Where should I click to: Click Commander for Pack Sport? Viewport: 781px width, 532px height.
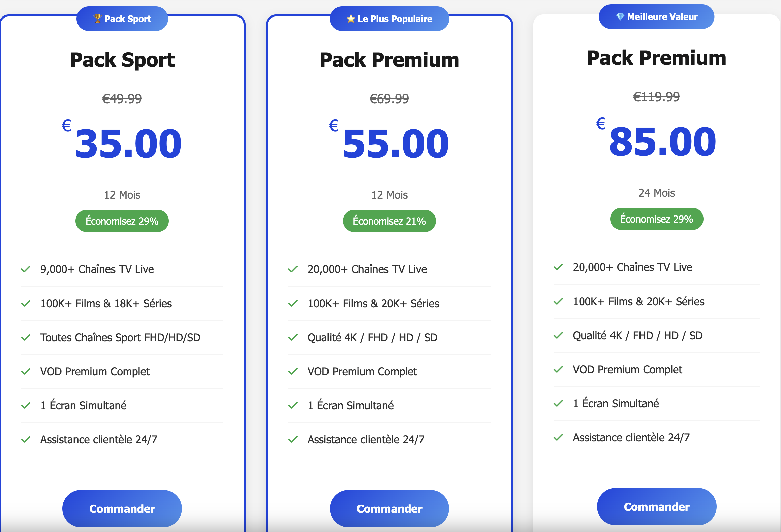tap(122, 509)
